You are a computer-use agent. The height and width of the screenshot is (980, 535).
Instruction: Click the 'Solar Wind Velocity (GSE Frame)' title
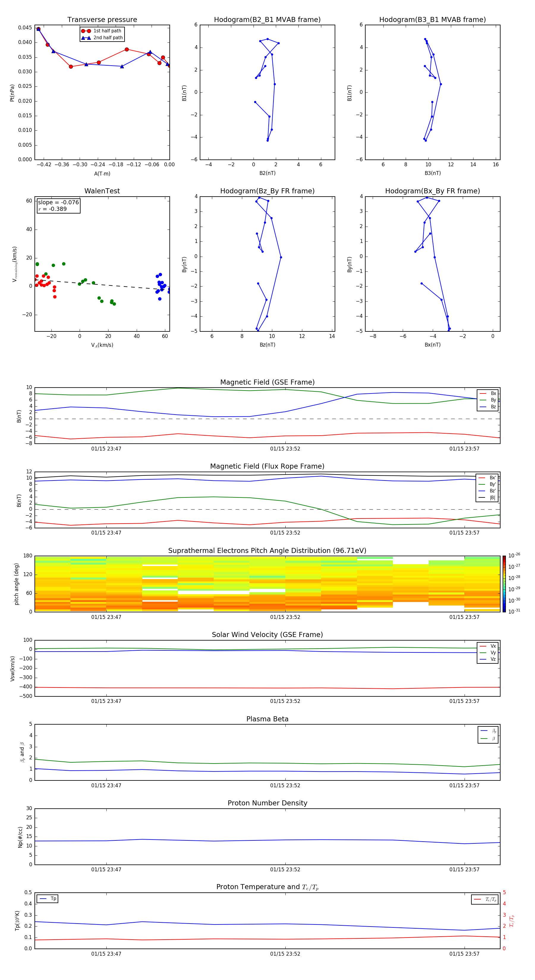(x=267, y=635)
